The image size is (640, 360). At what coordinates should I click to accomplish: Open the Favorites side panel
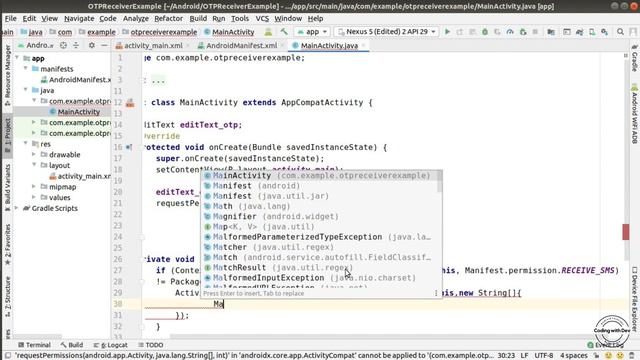(7, 244)
